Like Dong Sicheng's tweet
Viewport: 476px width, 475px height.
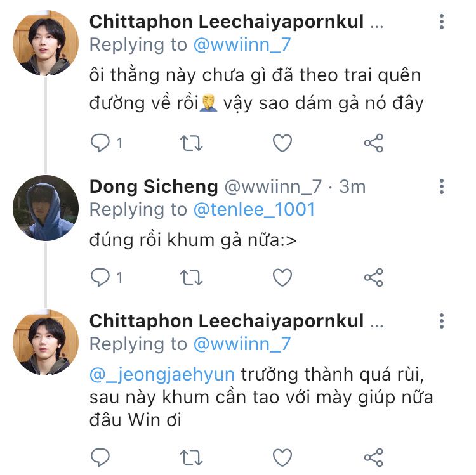click(282, 278)
